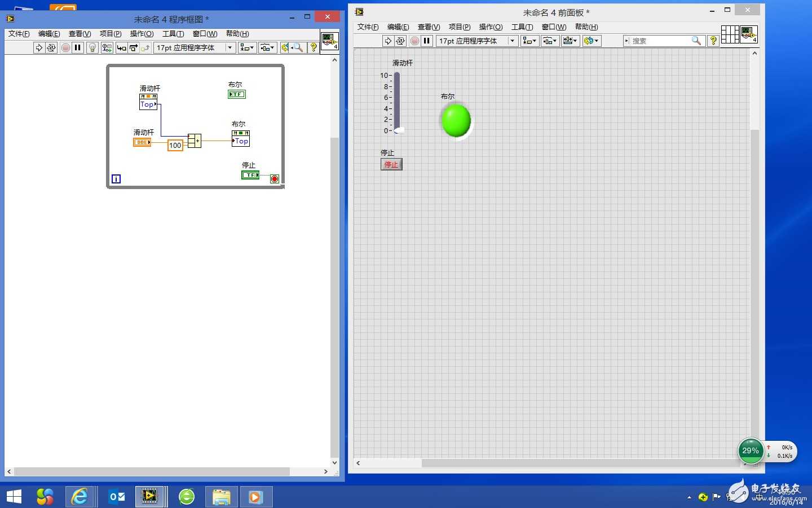Pause execution in the block diagram toolbar
The height and width of the screenshot is (508, 812).
coord(78,48)
